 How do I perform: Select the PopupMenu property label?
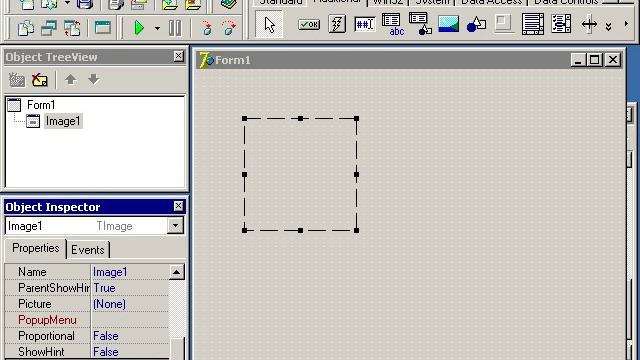tap(47, 320)
